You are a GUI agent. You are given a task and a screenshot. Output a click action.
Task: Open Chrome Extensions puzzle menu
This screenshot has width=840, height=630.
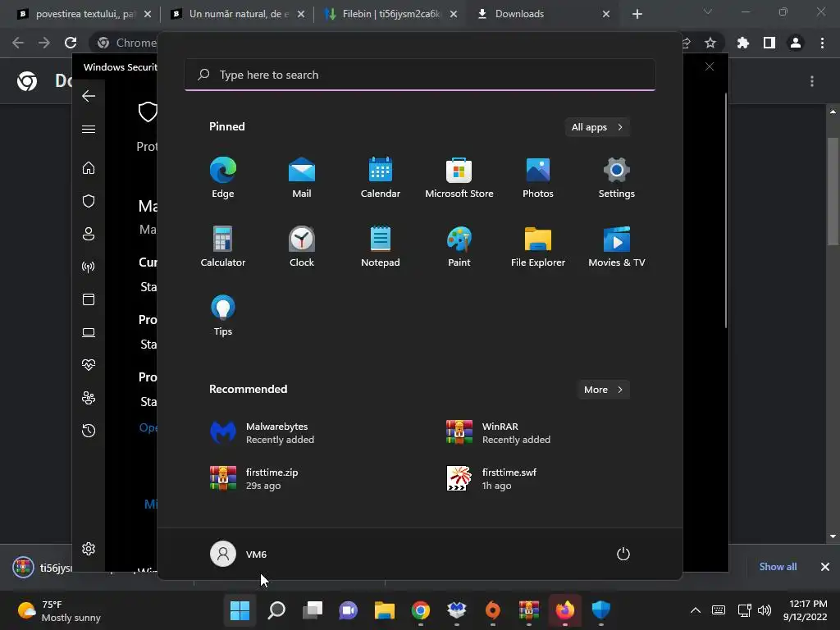(743, 43)
